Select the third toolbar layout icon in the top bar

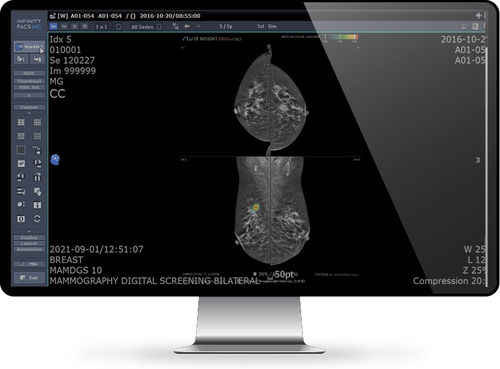point(75,26)
